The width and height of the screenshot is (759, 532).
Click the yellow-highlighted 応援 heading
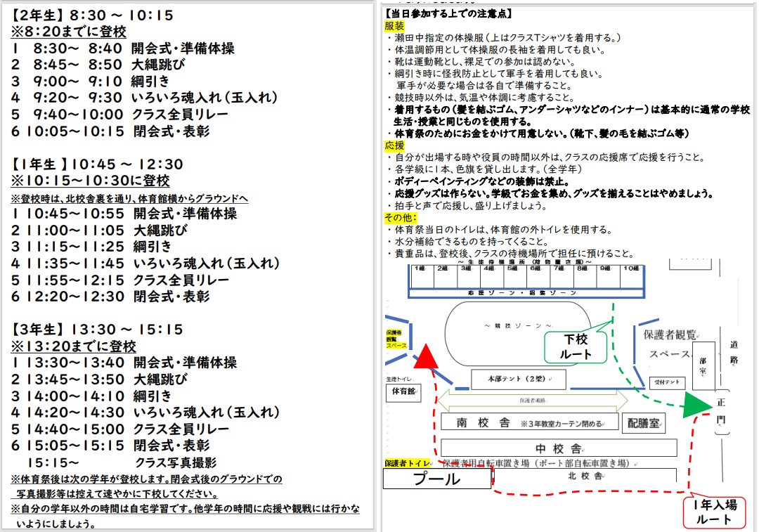(x=394, y=145)
